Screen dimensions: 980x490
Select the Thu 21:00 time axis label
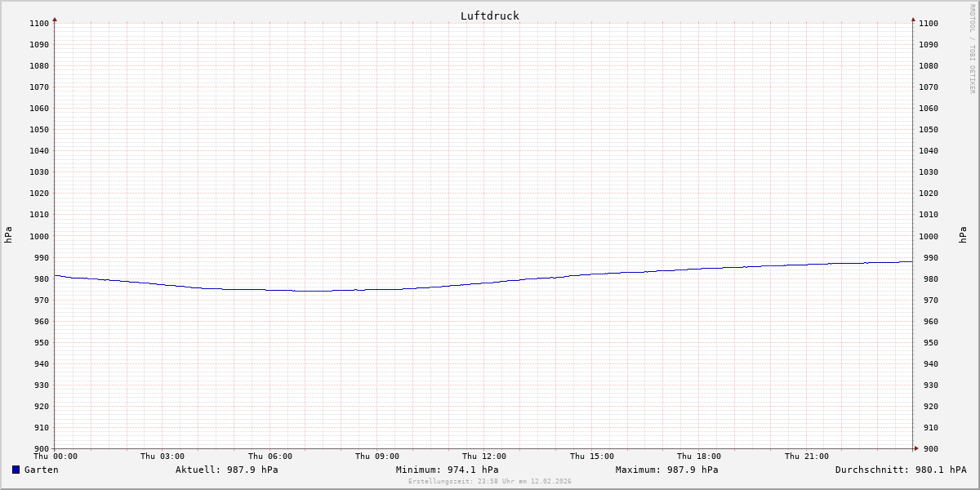coord(806,457)
